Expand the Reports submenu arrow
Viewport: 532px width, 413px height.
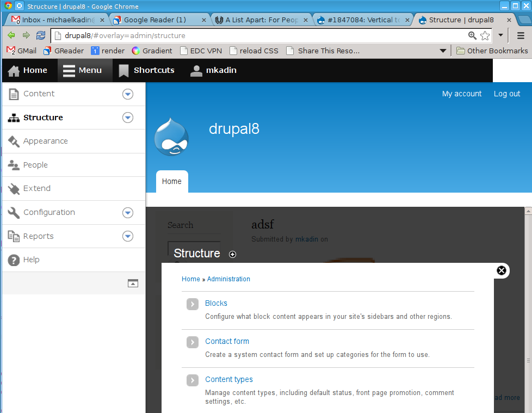[x=128, y=236]
